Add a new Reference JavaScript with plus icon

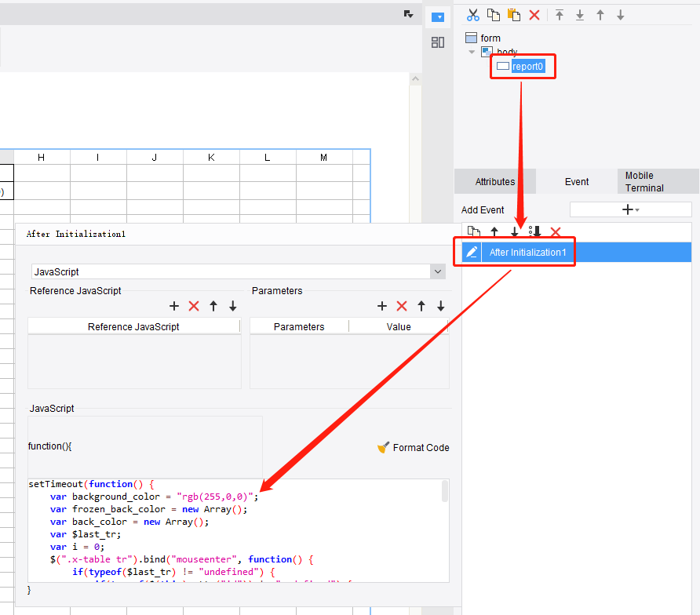174,306
